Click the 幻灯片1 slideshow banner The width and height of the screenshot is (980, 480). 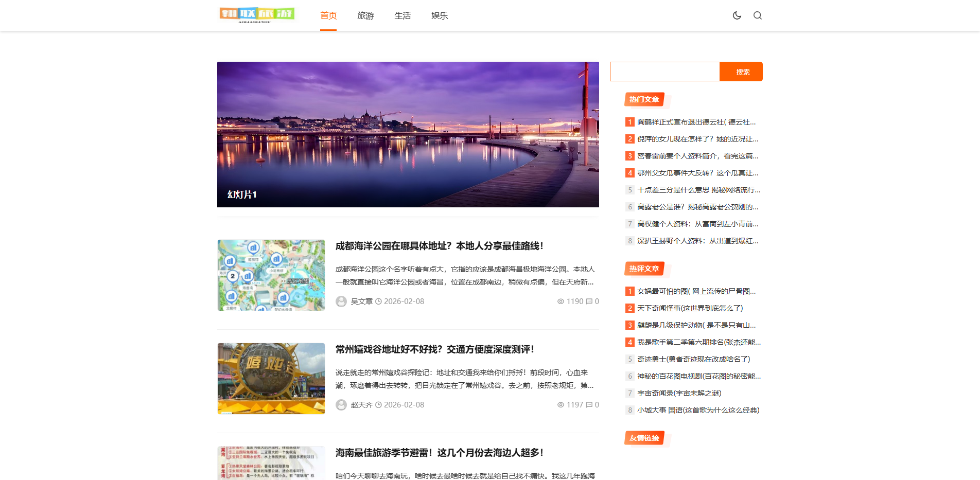(x=408, y=134)
